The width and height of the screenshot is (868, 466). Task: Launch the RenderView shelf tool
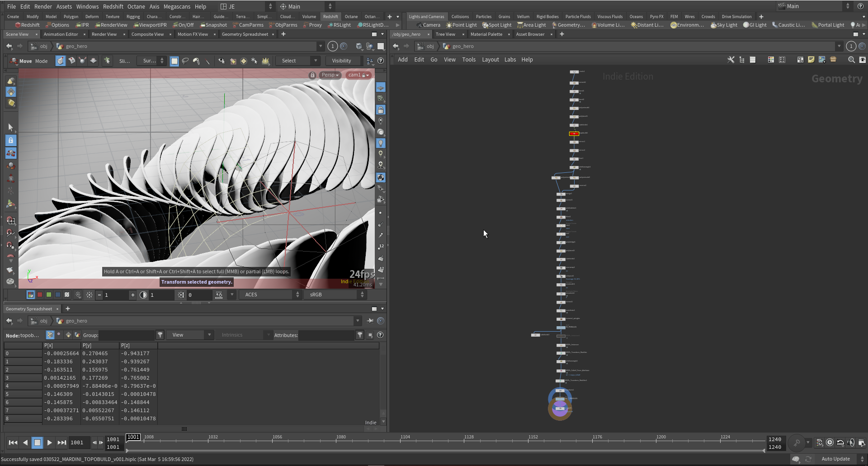[111, 25]
